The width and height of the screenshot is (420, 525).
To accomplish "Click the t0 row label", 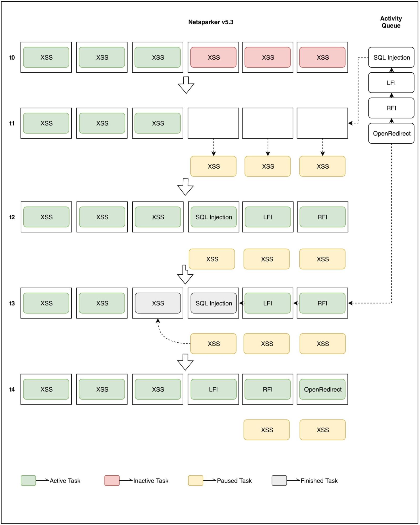I will [x=12, y=57].
